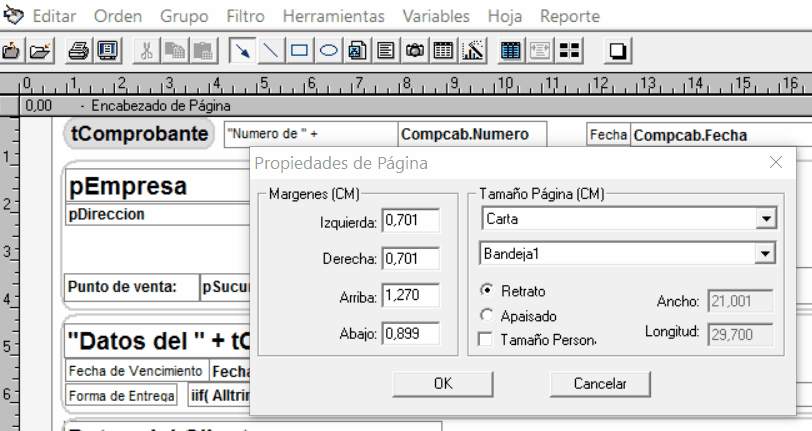Click the paste clipboard icon

click(x=204, y=51)
